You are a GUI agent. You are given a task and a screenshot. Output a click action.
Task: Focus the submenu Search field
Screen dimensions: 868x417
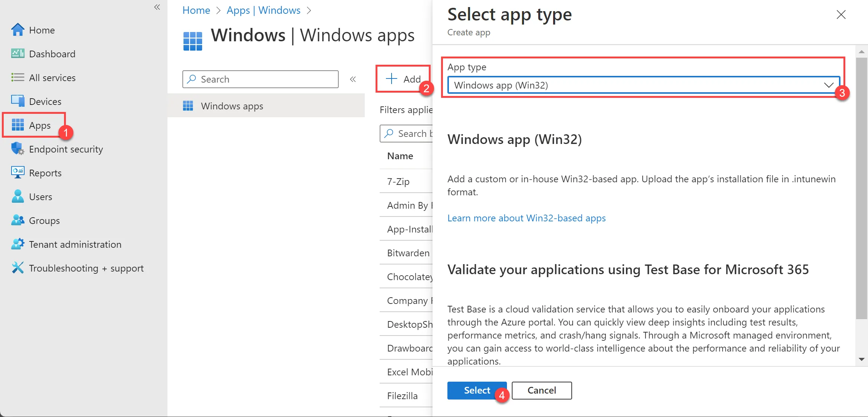coord(261,79)
